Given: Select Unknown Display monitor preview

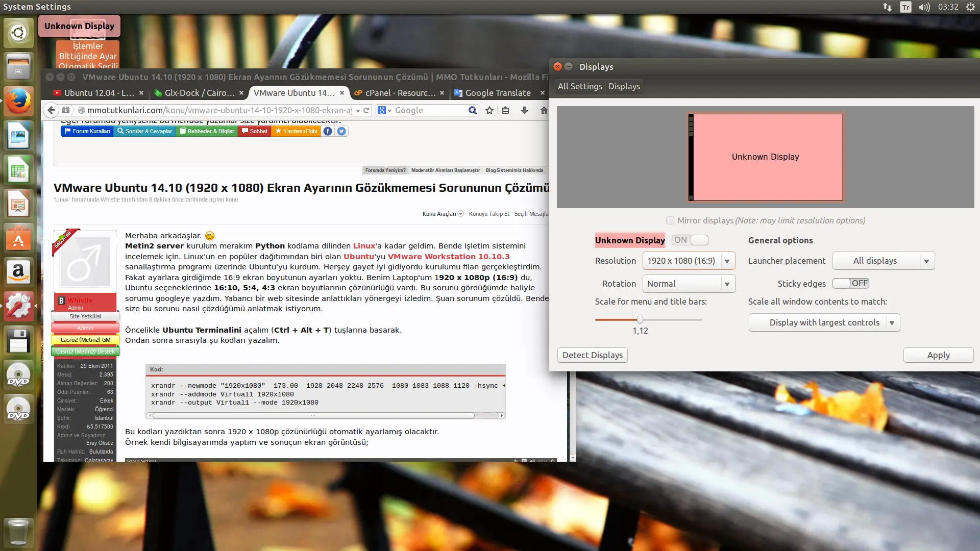Looking at the screenshot, I should (x=765, y=157).
